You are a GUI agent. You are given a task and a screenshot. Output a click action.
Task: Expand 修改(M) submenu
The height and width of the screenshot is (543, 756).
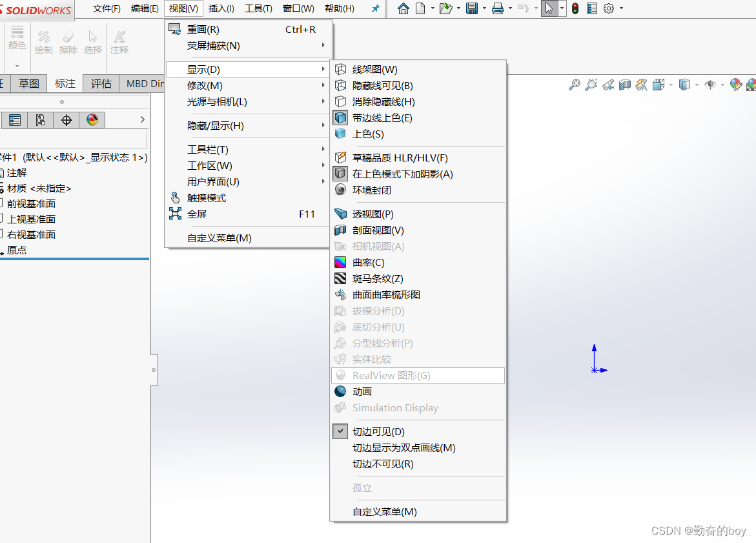coord(249,85)
